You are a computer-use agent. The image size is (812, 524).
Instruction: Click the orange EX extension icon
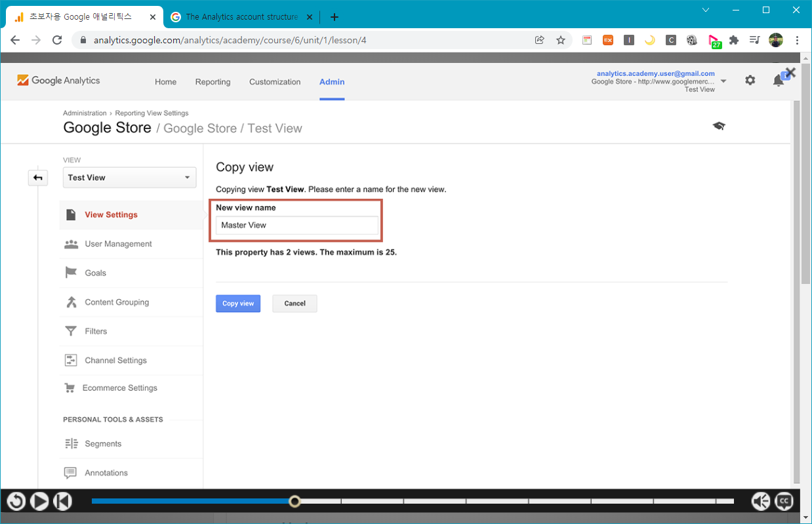pyautogui.click(x=608, y=40)
